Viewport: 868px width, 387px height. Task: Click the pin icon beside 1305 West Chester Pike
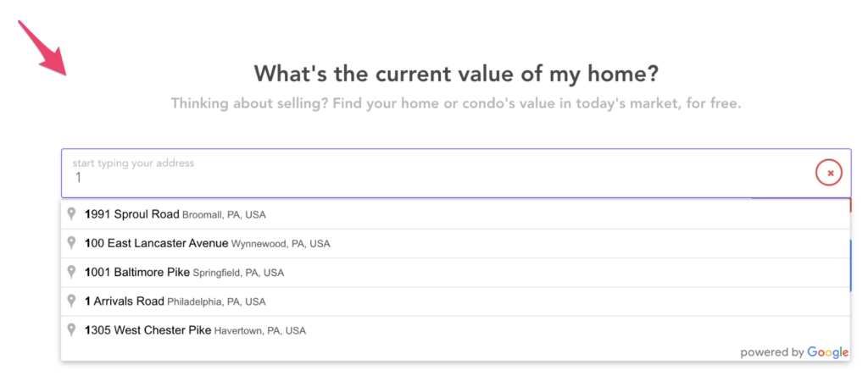72,329
